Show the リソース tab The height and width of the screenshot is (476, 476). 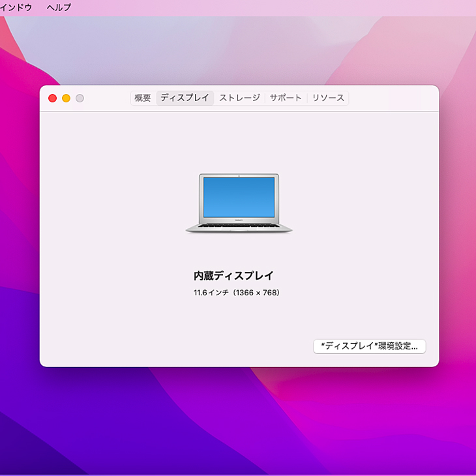click(x=328, y=98)
